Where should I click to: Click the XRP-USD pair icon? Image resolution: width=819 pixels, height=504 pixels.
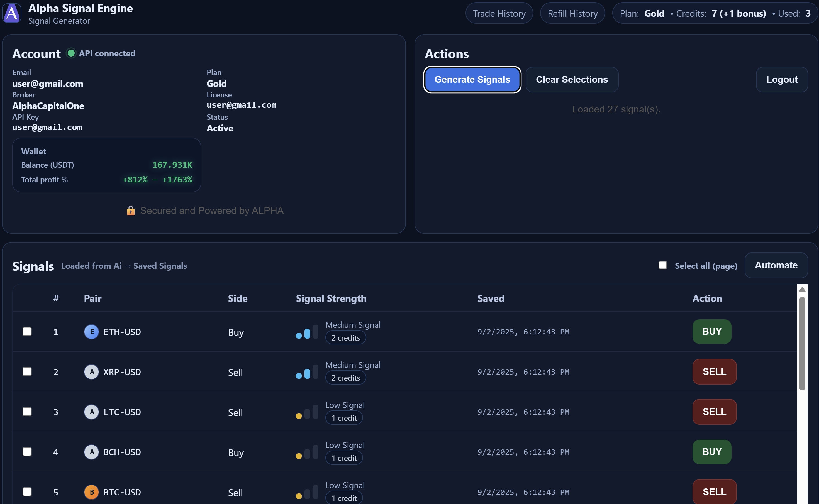[91, 372]
